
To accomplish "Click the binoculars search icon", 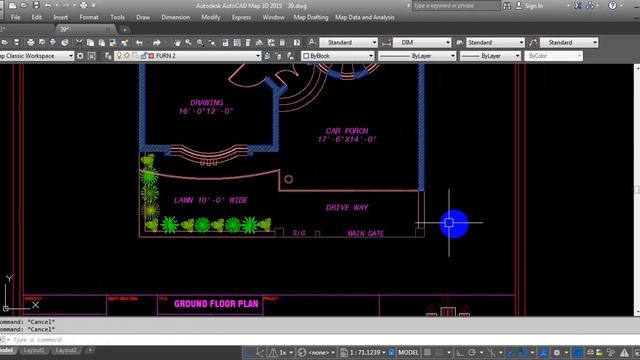I will pyautogui.click(x=507, y=6).
